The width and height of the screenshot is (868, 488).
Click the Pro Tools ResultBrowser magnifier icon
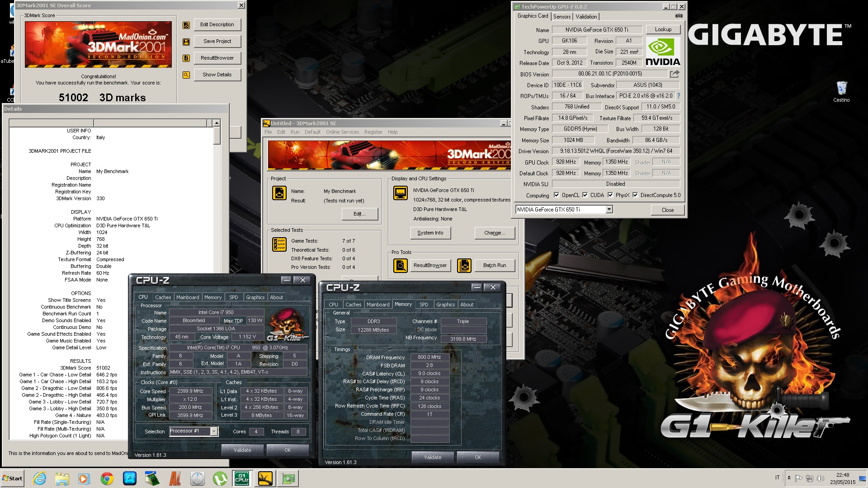(x=400, y=266)
